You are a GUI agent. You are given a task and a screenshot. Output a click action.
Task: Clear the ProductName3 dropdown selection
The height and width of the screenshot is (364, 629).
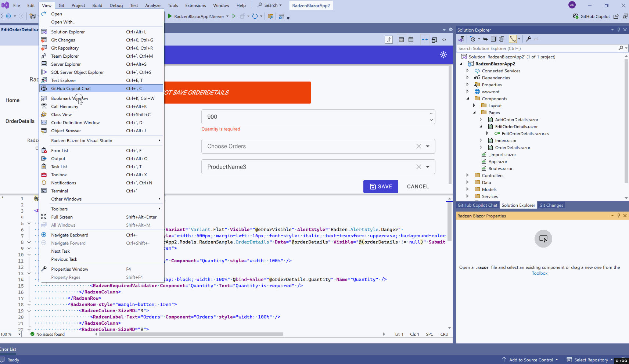point(418,167)
